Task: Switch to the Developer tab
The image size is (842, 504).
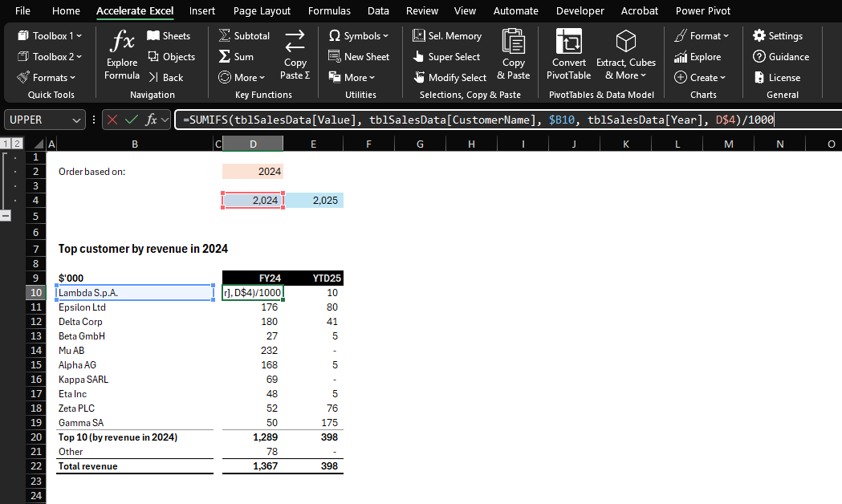Action: [x=580, y=10]
